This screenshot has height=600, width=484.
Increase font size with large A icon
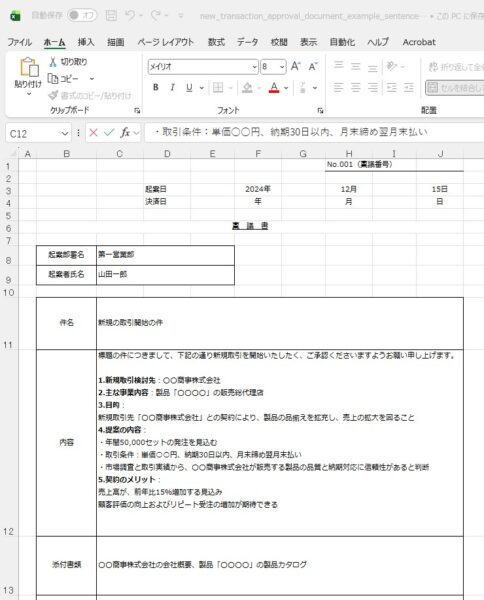[296, 67]
